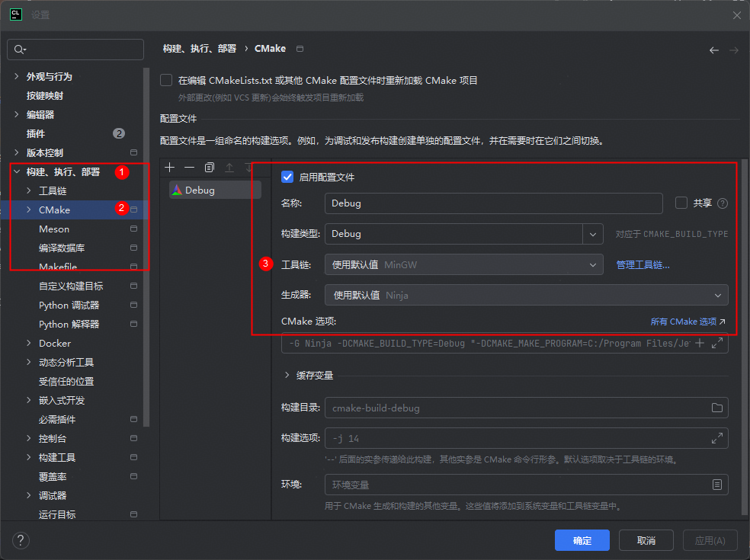The image size is (750, 560).
Task: Select 自定义构建目标 settings page
Action: (x=71, y=286)
